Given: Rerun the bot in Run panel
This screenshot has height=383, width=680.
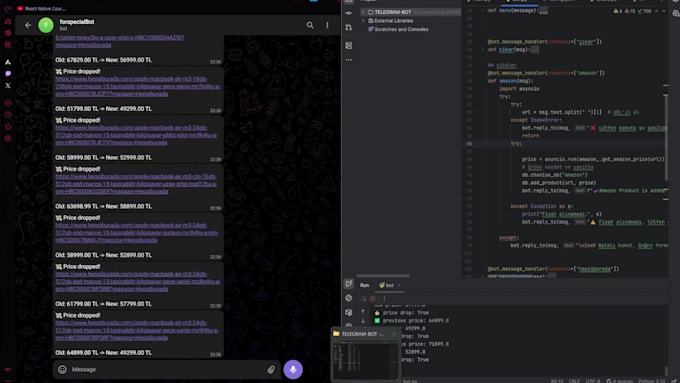Looking at the screenshot, I should tap(363, 298).
